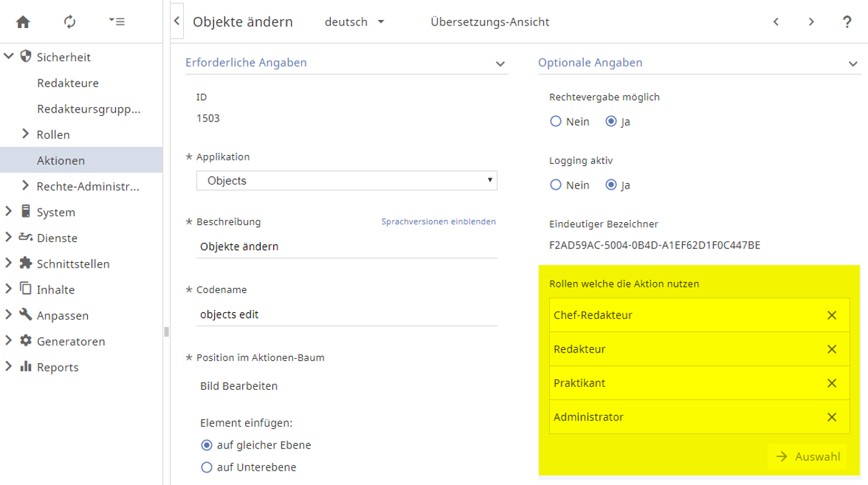Open Redakteure in the sidebar

pos(68,83)
